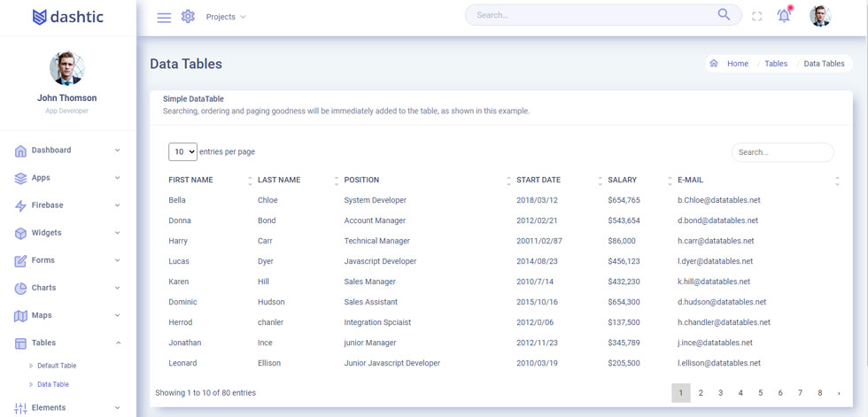Screen dimensions: 868x417
Task: Sort by the First Name column
Action: coord(190,180)
